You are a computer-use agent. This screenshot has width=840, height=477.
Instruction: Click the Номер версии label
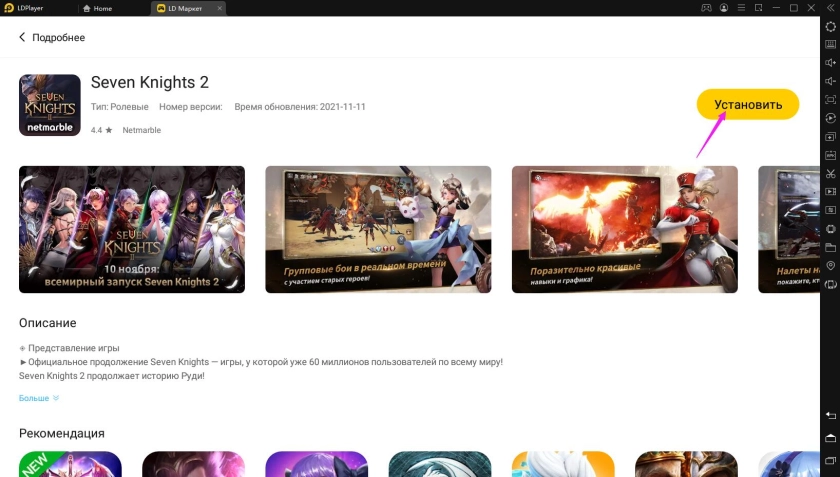coord(191,107)
